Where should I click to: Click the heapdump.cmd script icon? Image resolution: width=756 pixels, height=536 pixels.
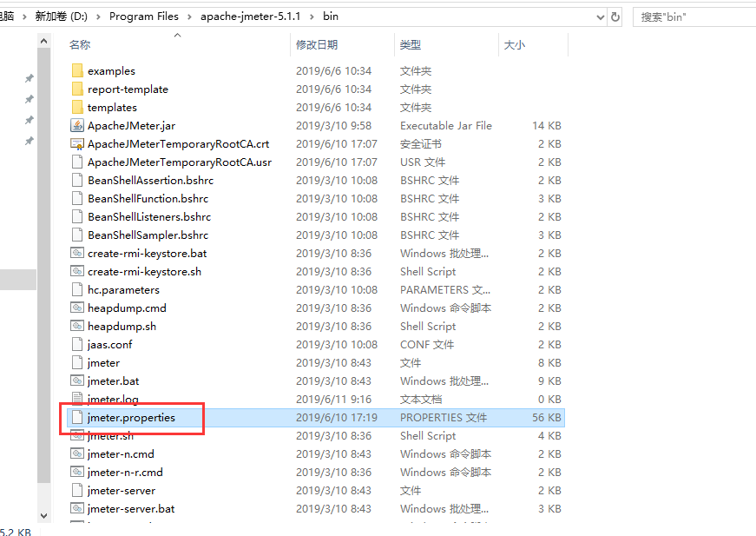77,308
